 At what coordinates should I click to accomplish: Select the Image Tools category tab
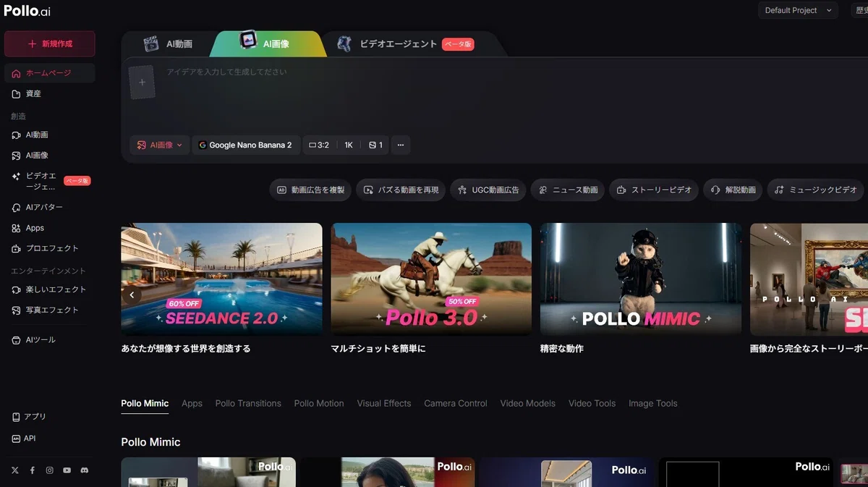pos(653,404)
